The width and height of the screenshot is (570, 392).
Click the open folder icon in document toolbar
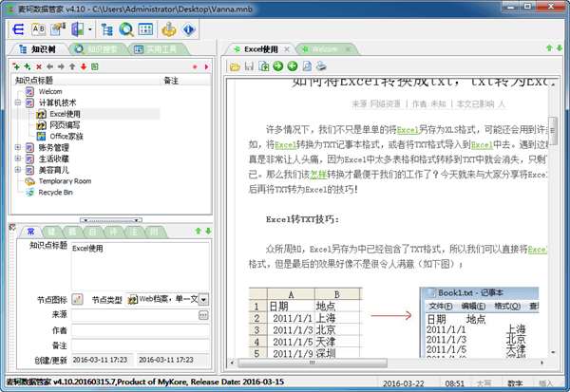coord(235,66)
